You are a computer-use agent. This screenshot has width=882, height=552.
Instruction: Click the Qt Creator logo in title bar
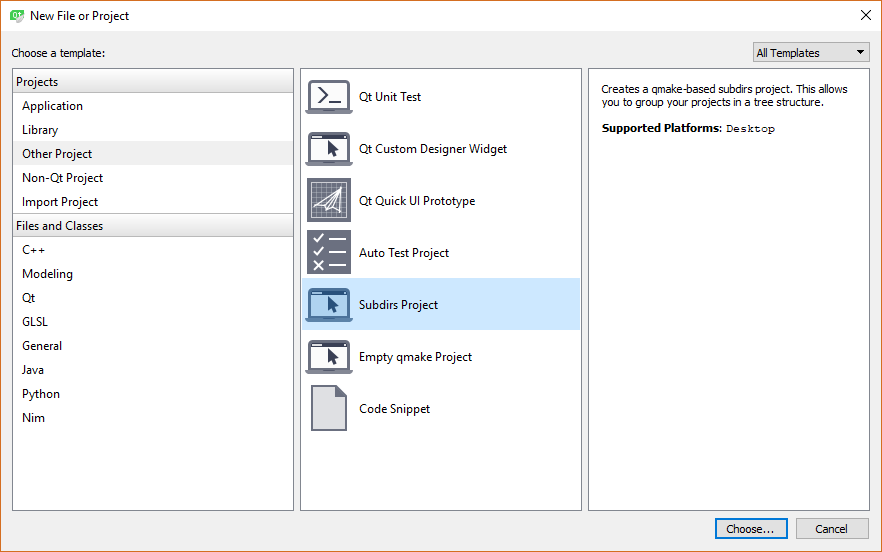pyautogui.click(x=17, y=15)
